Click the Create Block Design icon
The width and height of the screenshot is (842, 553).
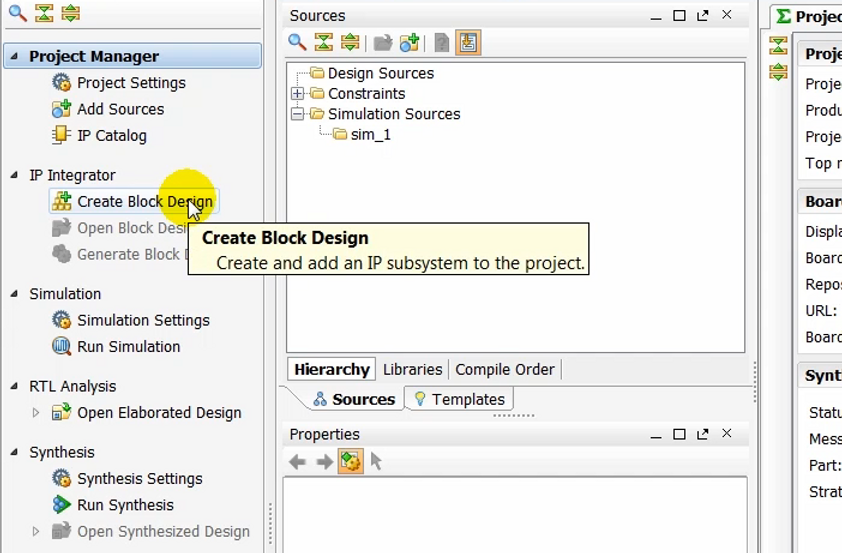click(62, 201)
